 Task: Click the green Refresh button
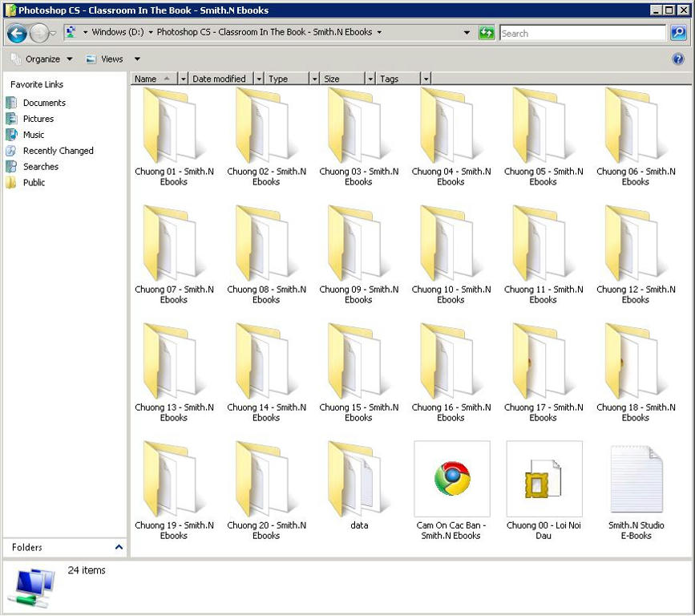[x=487, y=32]
